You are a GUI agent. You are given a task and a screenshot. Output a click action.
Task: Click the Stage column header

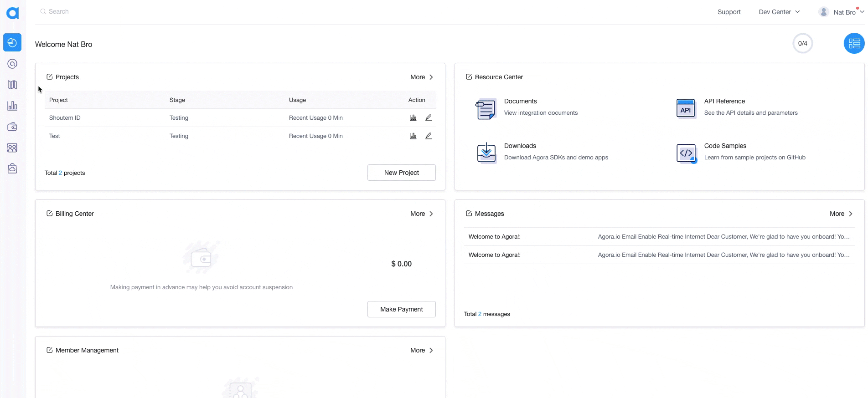[x=177, y=100]
